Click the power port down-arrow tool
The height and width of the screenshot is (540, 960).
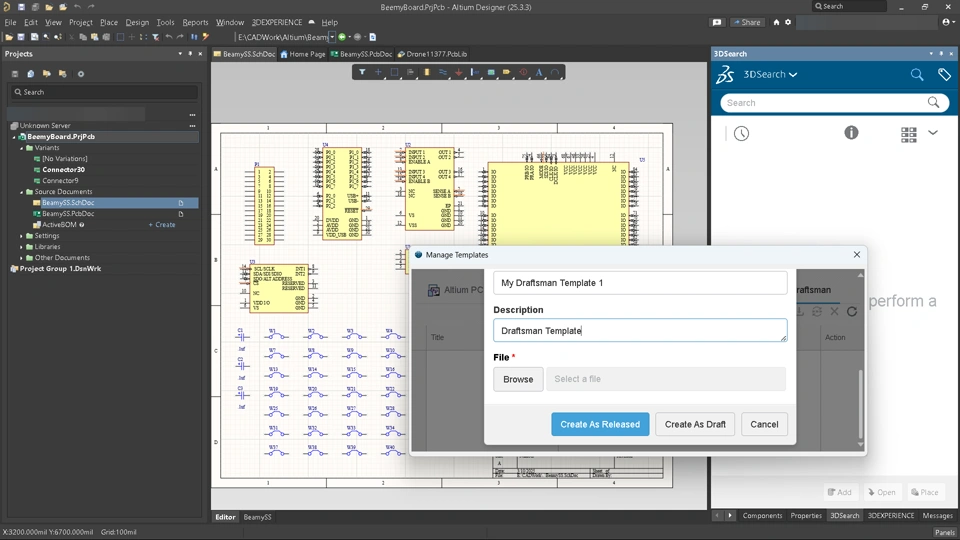[x=459, y=72]
